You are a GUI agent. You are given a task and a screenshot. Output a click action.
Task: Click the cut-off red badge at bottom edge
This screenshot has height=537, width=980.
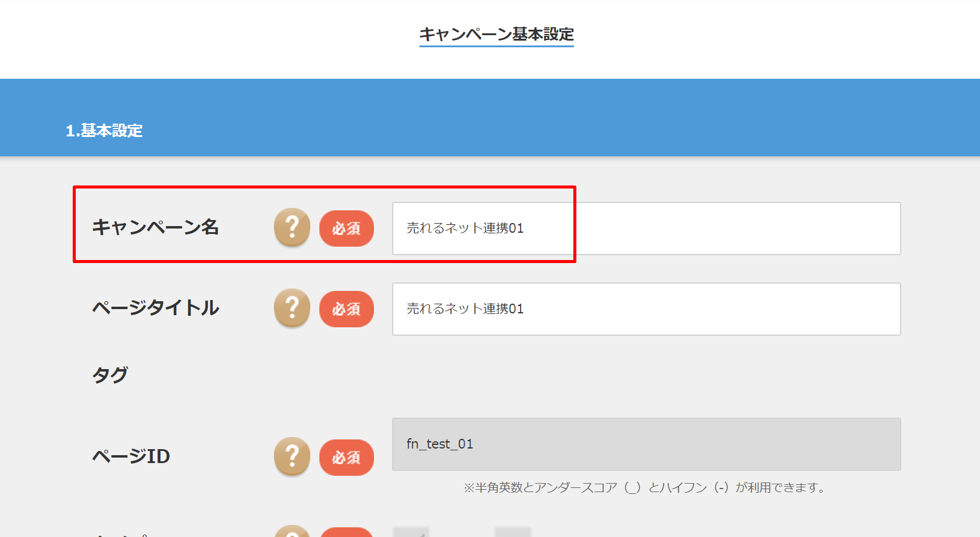tap(347, 532)
